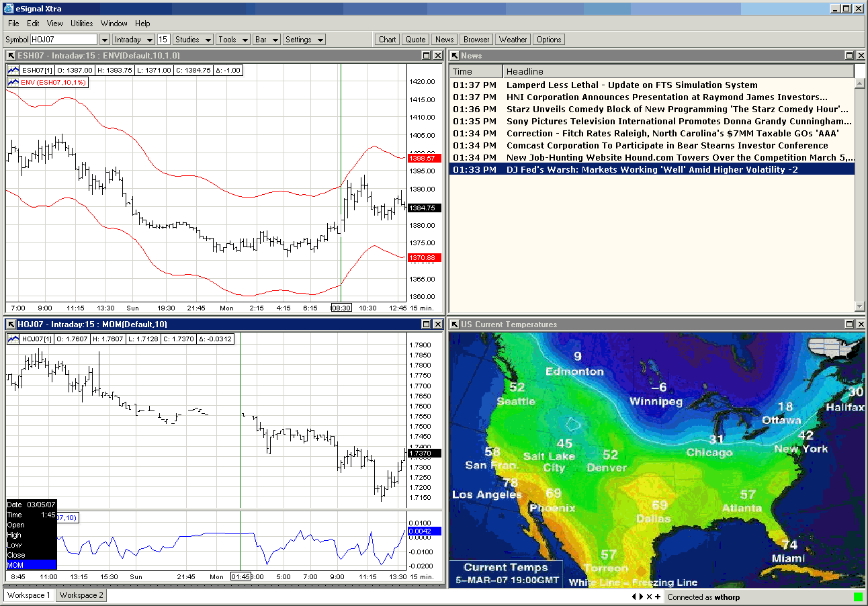Click the Quote button

pyautogui.click(x=415, y=39)
